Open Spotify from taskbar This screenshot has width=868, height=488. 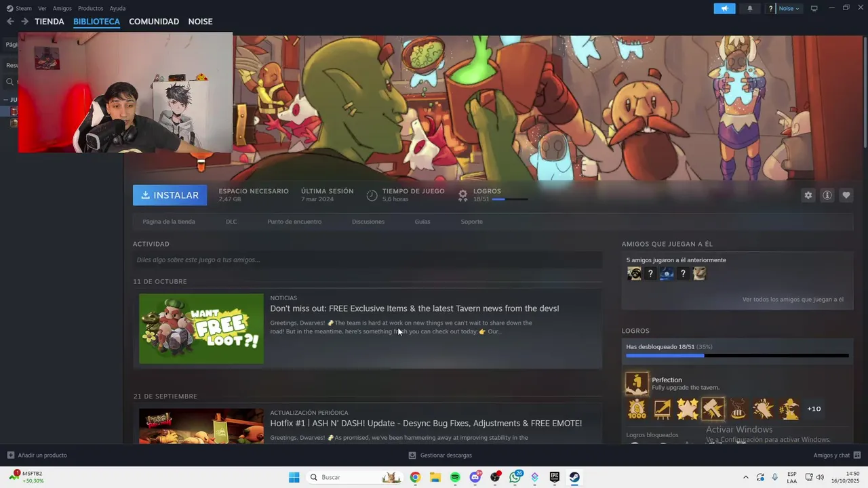click(455, 477)
